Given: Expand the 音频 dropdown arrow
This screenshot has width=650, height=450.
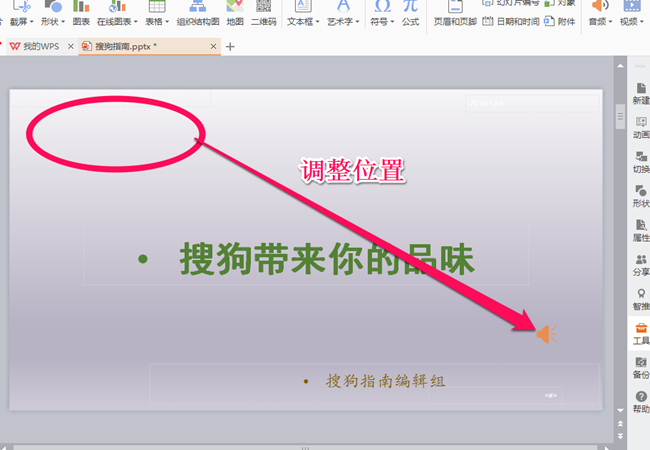Looking at the screenshot, I should [x=610, y=22].
